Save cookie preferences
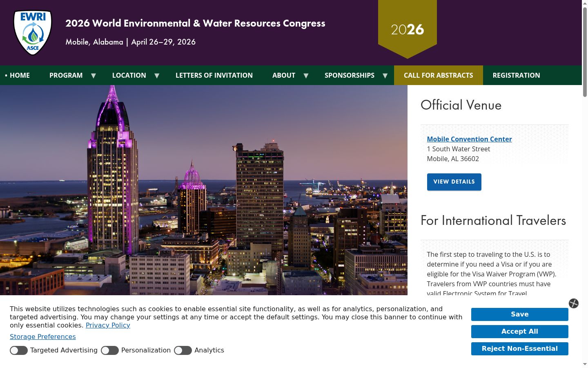Viewport: 588px width, 368px height. (520, 314)
